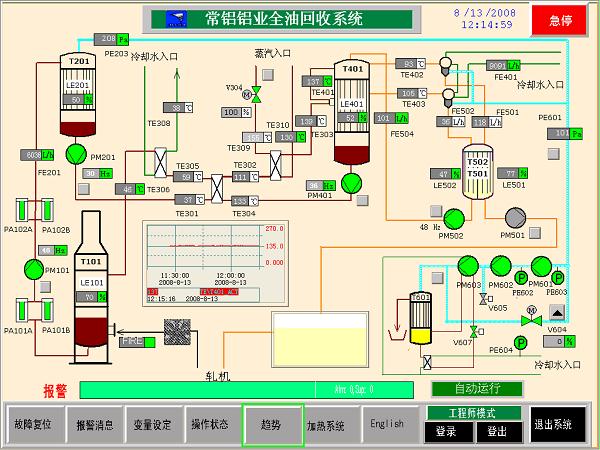Click the 登录 login button
The width and height of the screenshot is (600, 450).
[446, 431]
